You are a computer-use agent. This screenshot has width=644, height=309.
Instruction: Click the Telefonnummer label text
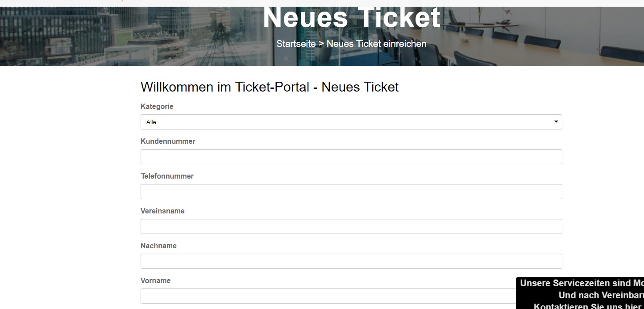click(x=167, y=176)
